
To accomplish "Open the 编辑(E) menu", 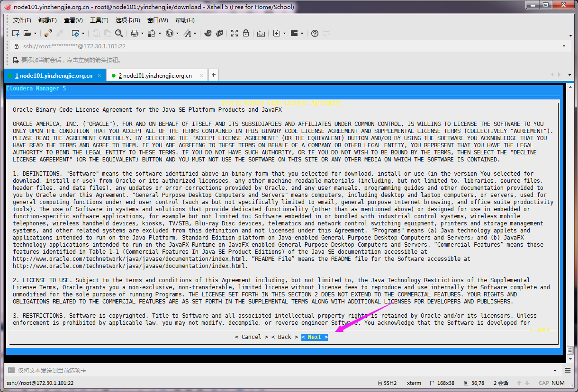I will (x=47, y=20).
